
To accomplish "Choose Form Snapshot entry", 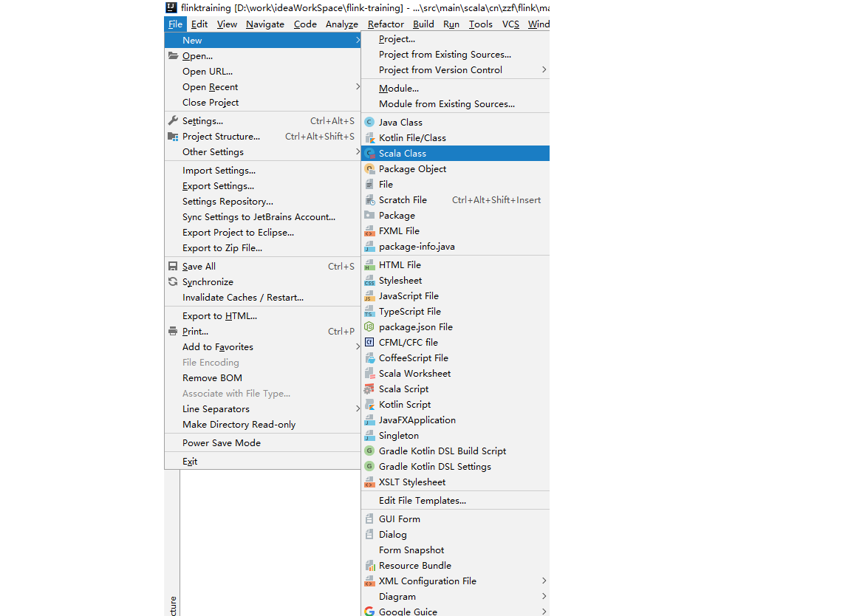I will coord(455,550).
